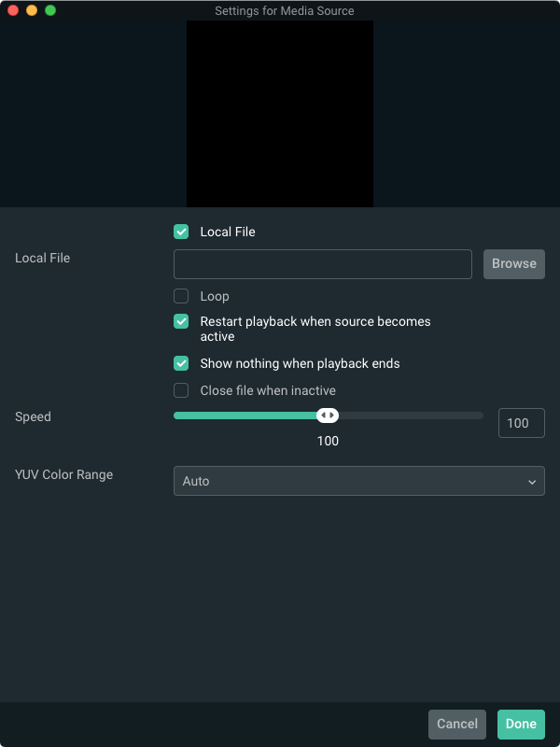Enable the Loop checkbox
560x747 pixels.
(181, 296)
